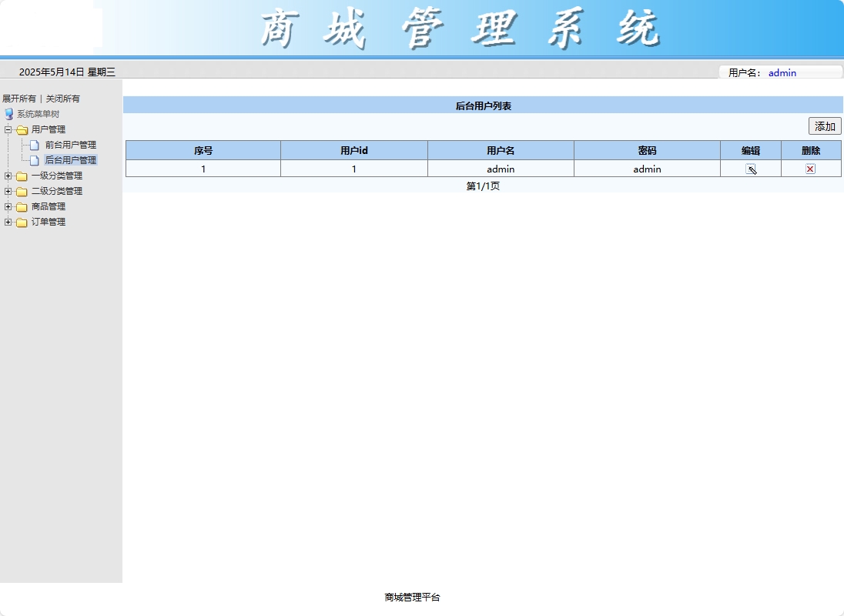The width and height of the screenshot is (844, 616).
Task: Click the 订单管理 folder icon
Action: pos(21,222)
